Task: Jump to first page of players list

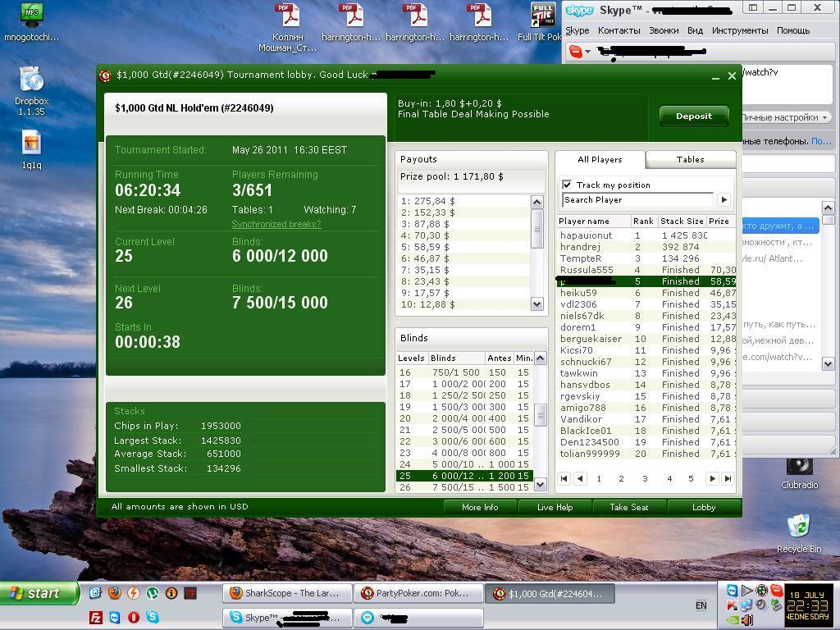Action: (x=564, y=479)
